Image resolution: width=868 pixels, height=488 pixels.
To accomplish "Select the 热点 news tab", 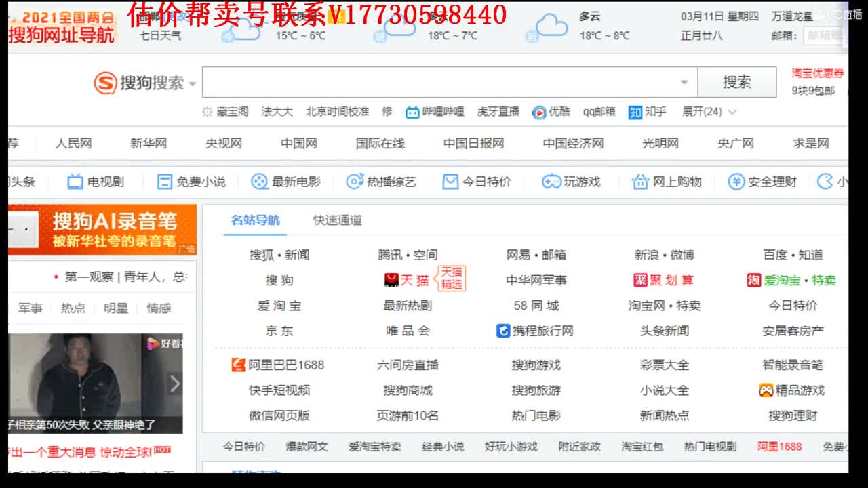I will (73, 308).
